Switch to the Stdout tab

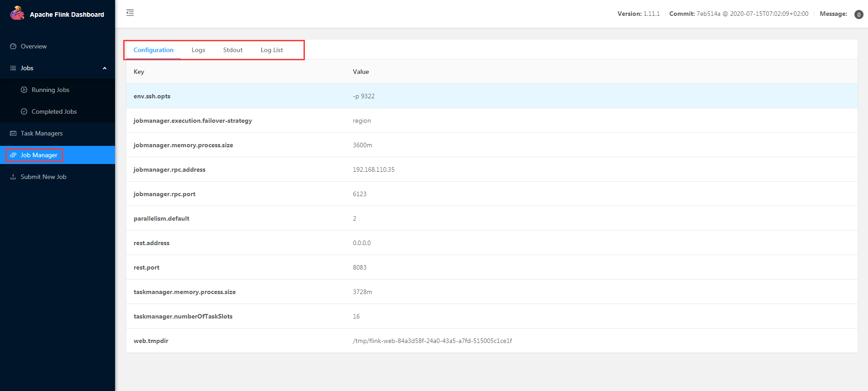point(233,50)
